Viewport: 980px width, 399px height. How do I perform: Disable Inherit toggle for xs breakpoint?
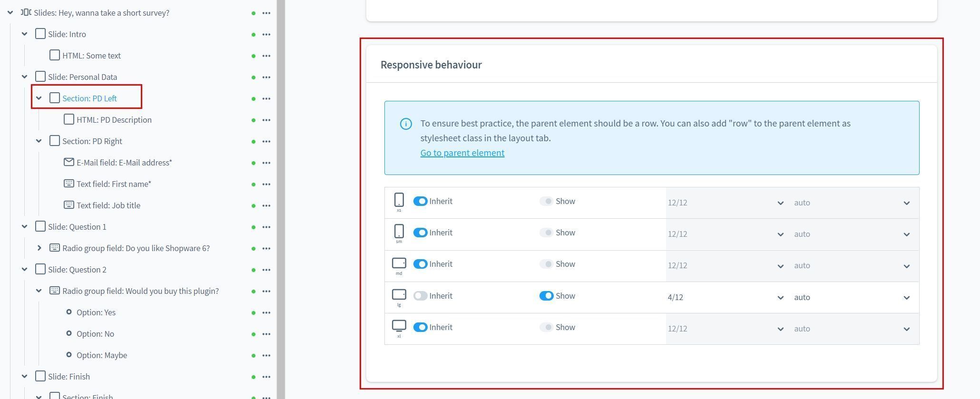pos(420,201)
